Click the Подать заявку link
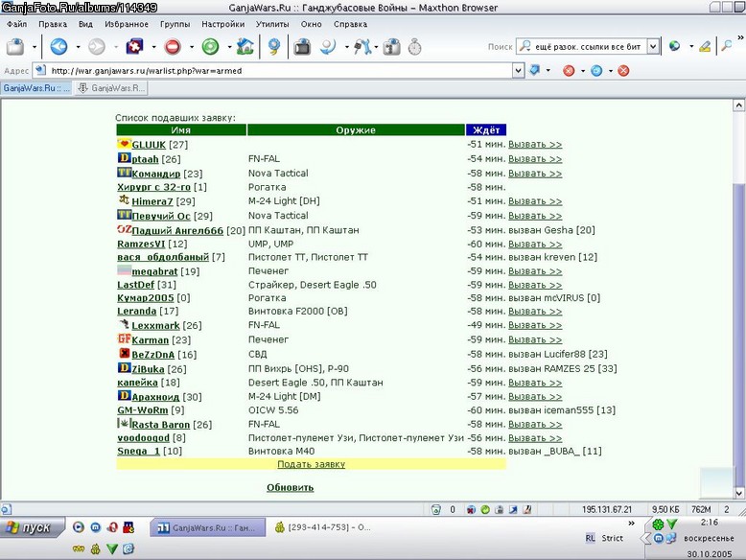The image size is (746, 560). pos(311,464)
